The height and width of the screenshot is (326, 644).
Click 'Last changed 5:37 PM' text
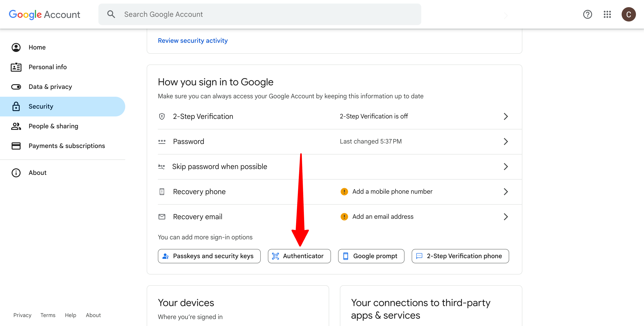(371, 142)
